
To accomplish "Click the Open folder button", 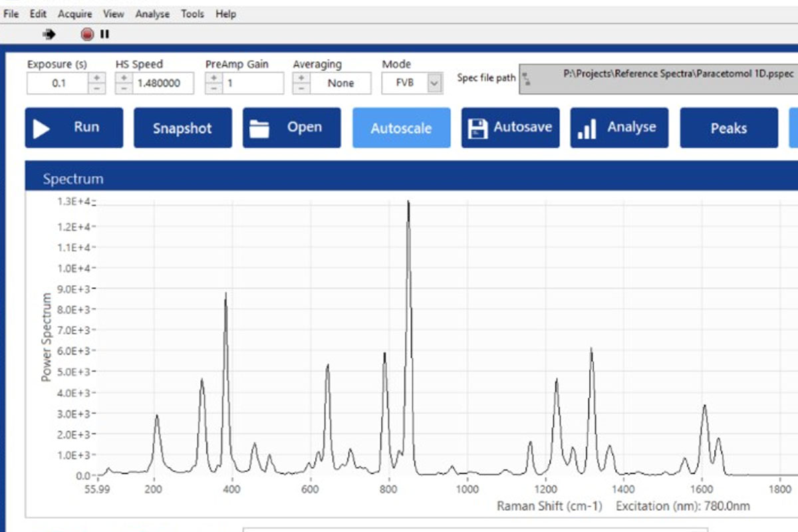I will tap(292, 128).
